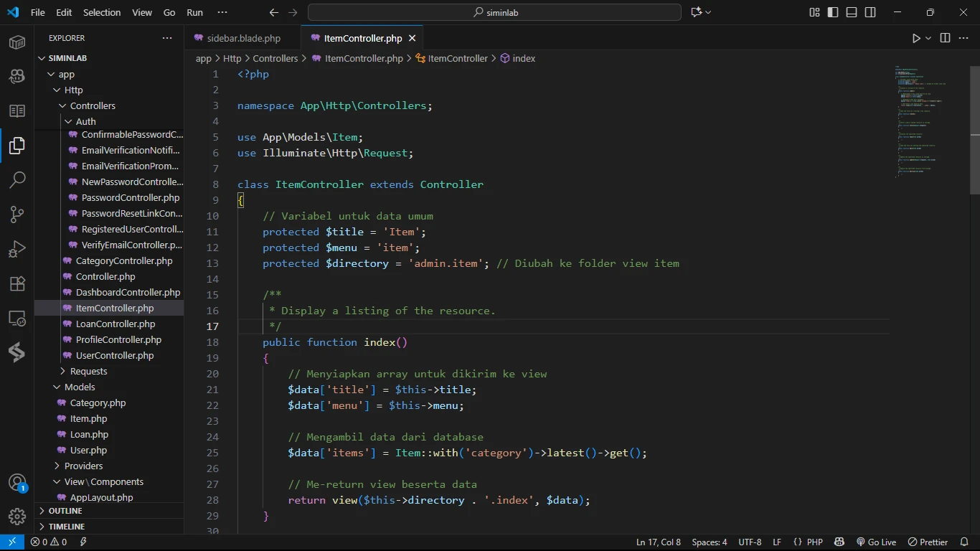The height and width of the screenshot is (551, 980).
Task: Click Go Live in status bar
Action: pos(876,542)
